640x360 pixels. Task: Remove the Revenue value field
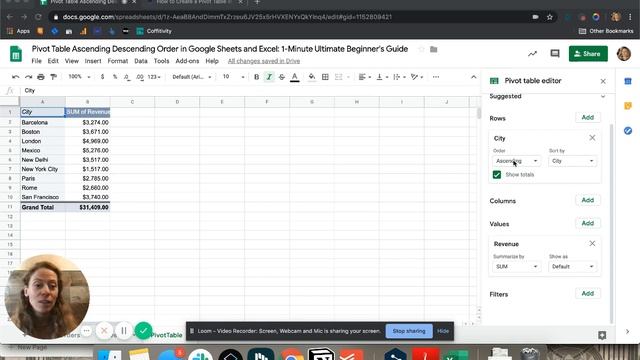(592, 243)
